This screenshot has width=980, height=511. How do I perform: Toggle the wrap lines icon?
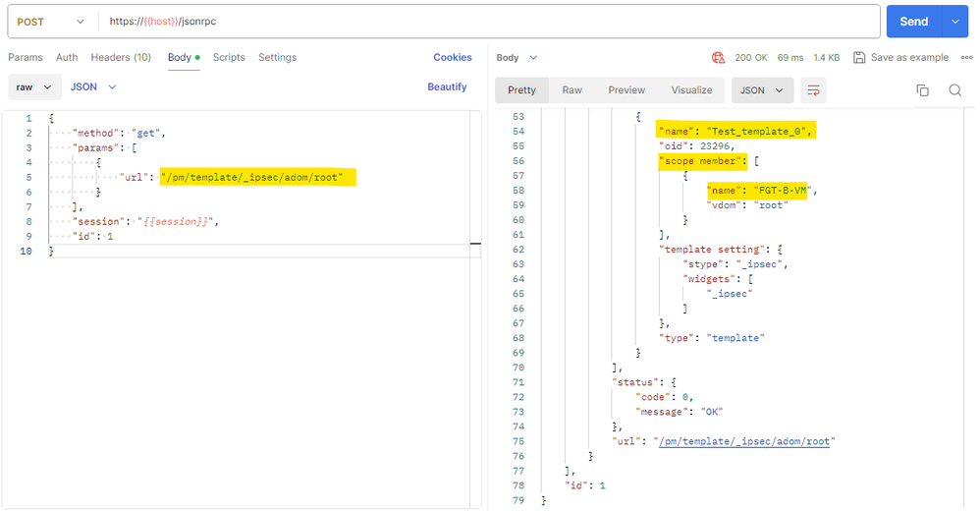(813, 90)
